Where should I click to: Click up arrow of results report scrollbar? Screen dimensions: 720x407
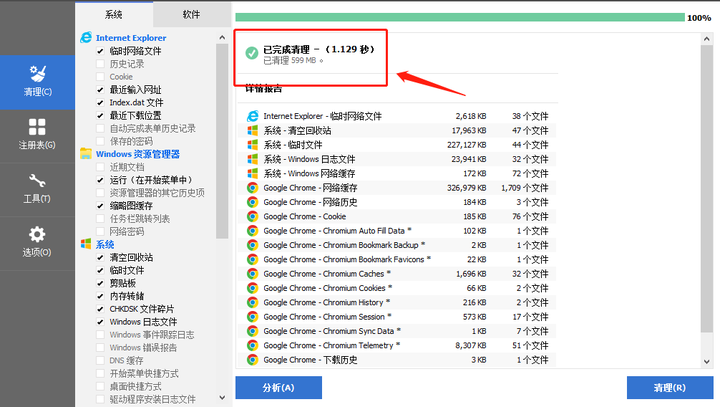click(707, 39)
